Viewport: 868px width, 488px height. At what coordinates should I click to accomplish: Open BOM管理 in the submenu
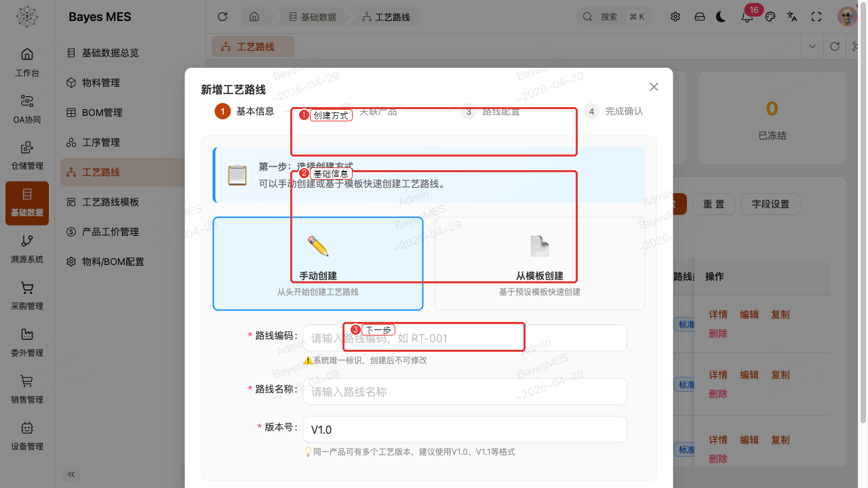(122, 113)
